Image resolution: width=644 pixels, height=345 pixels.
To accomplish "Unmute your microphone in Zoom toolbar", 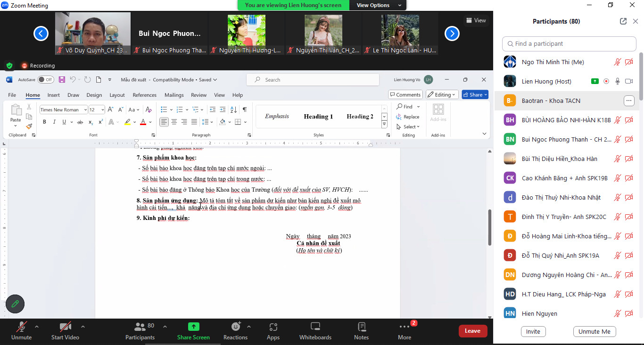I will 21,331.
